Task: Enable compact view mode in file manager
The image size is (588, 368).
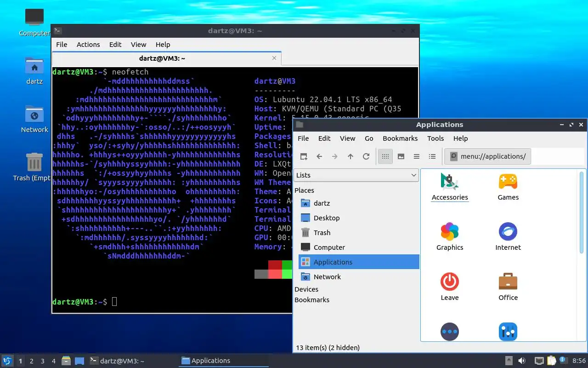Action: coord(417,156)
